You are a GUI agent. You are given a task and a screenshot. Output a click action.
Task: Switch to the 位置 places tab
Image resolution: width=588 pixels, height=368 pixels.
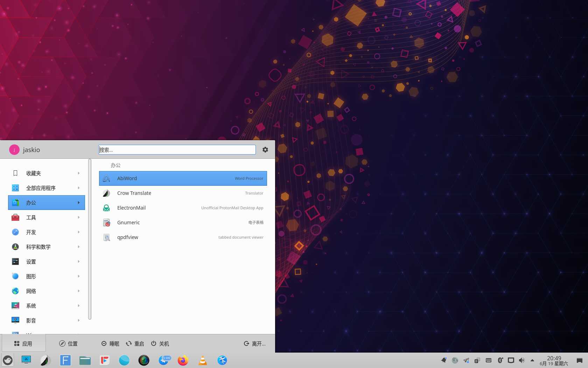(68, 343)
